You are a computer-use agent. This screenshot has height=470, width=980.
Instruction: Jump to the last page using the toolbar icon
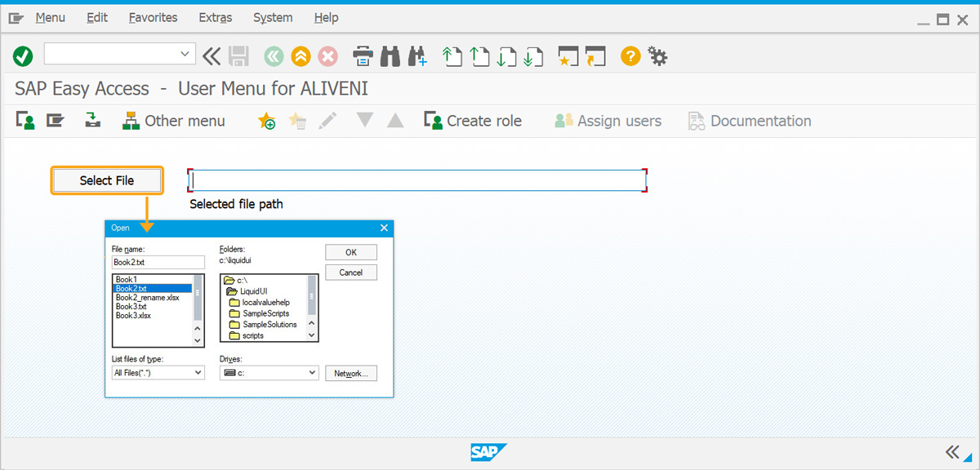click(x=534, y=55)
